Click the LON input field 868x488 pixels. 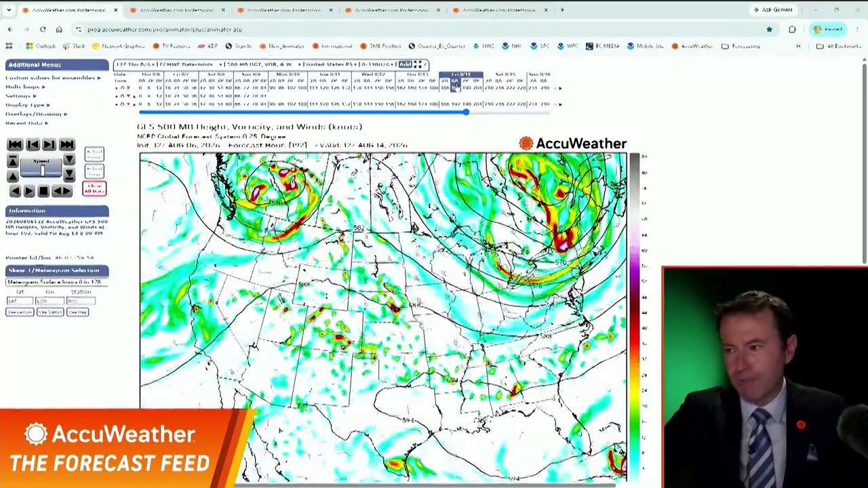tap(50, 301)
